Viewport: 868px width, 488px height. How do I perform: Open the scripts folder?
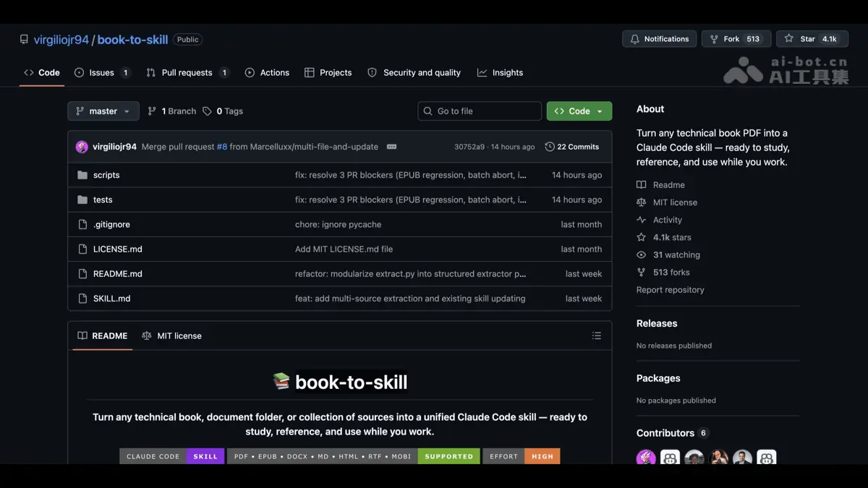click(x=106, y=175)
